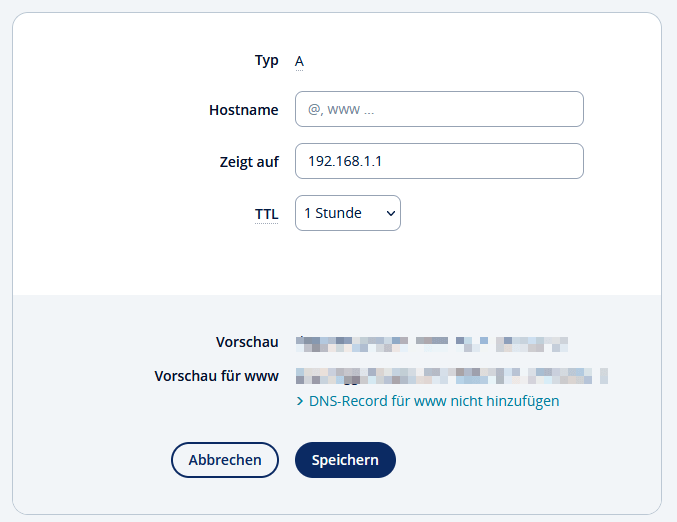
Task: Cancel with the Abbrechen button
Action: [x=225, y=460]
